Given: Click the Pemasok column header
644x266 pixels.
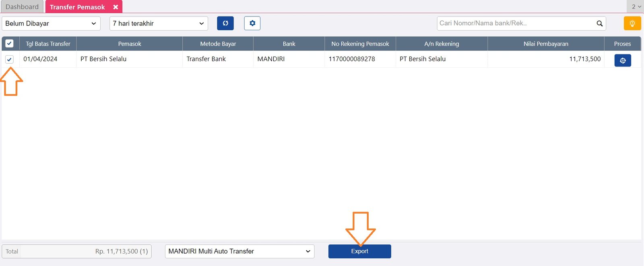Looking at the screenshot, I should 130,44.
